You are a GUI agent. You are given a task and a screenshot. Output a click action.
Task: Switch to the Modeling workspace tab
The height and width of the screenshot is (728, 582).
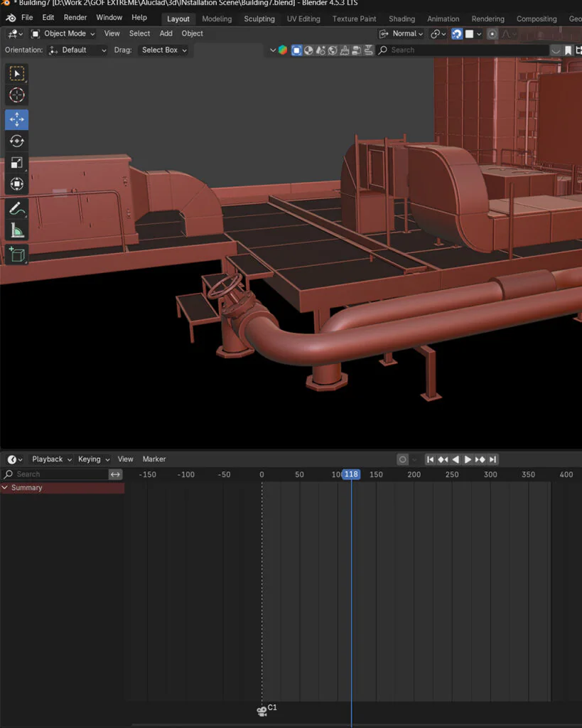[217, 19]
